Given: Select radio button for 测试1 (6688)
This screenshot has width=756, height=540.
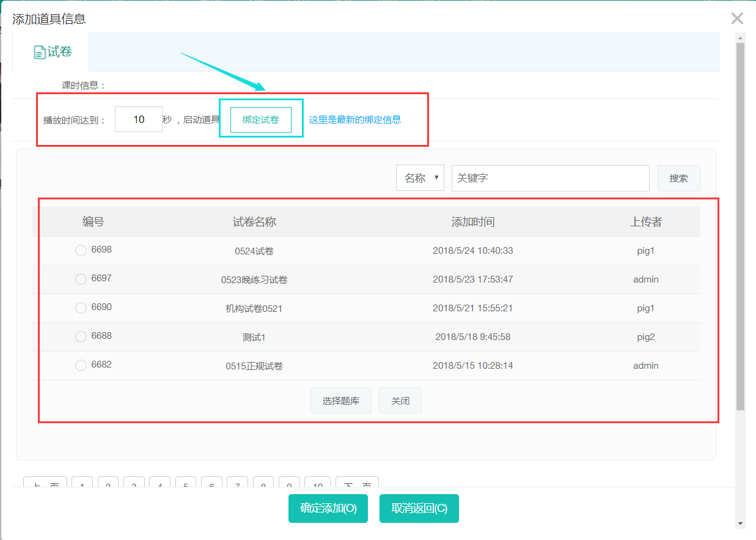Looking at the screenshot, I should point(81,336).
